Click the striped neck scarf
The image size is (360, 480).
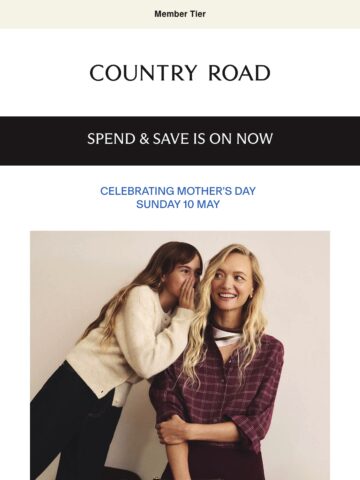tap(226, 335)
